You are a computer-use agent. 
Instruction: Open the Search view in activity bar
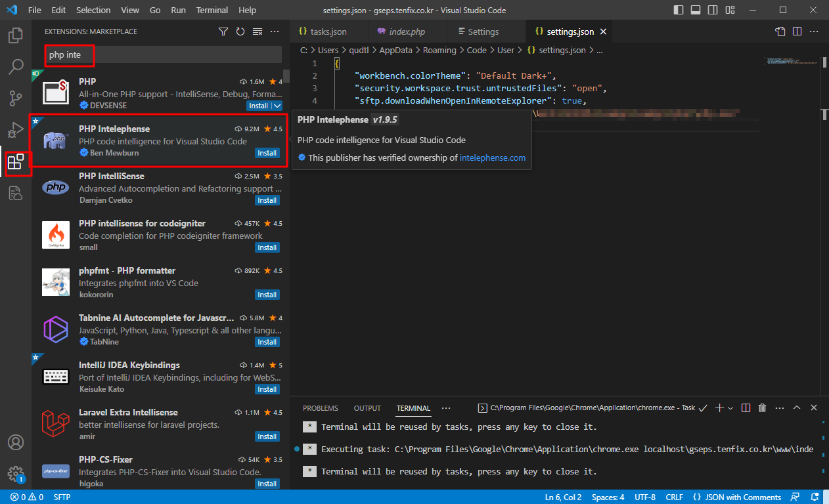(16, 67)
